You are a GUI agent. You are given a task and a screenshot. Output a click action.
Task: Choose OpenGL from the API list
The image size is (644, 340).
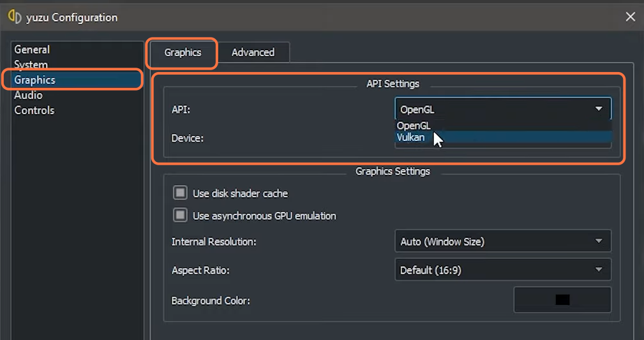(503, 126)
